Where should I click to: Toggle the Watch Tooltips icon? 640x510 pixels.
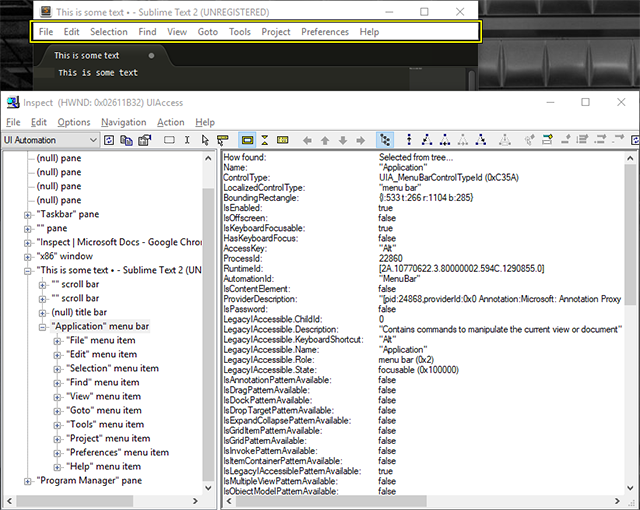[222, 140]
